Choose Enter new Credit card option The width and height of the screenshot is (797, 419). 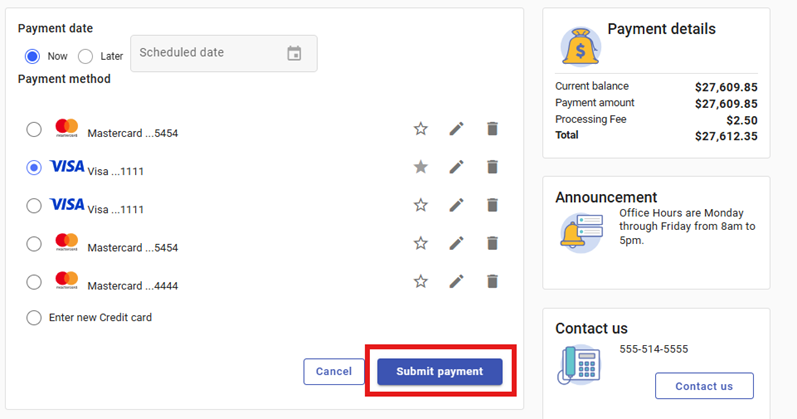(x=34, y=318)
